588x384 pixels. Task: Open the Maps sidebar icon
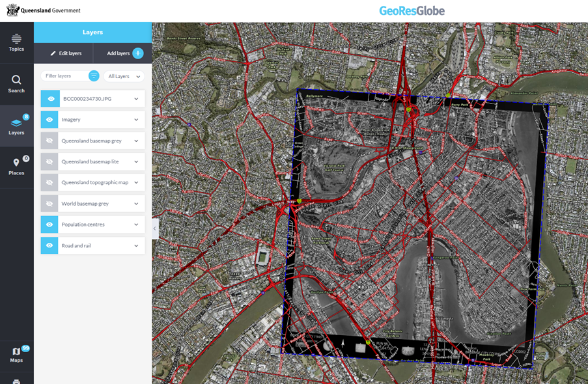click(x=16, y=353)
